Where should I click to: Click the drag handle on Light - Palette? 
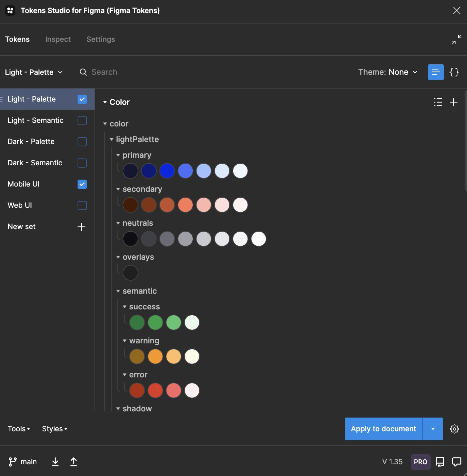(1, 99)
